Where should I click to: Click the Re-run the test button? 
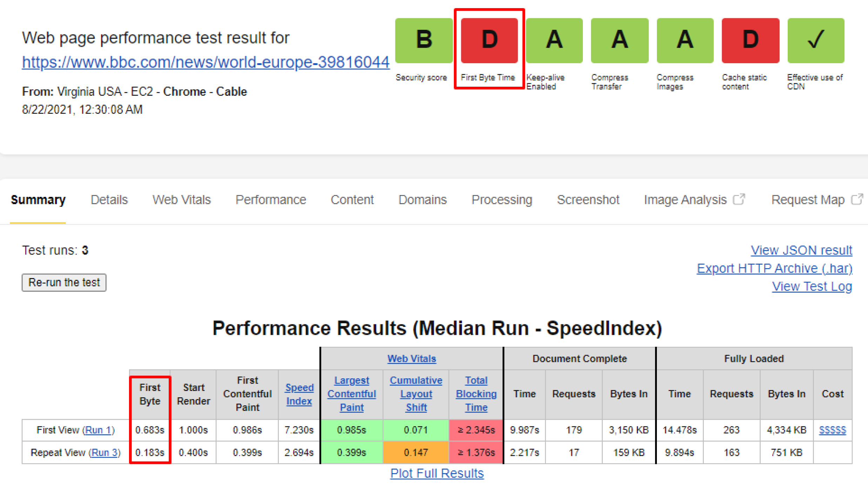(x=64, y=283)
